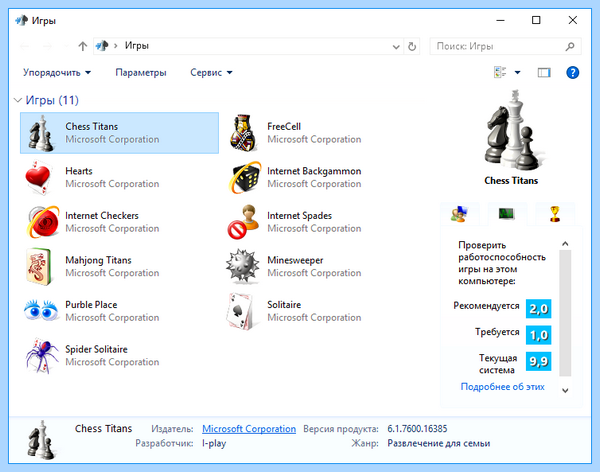Image resolution: width=600 pixels, height=472 pixels.
Task: Click the search magnifier icon
Action: [570, 46]
